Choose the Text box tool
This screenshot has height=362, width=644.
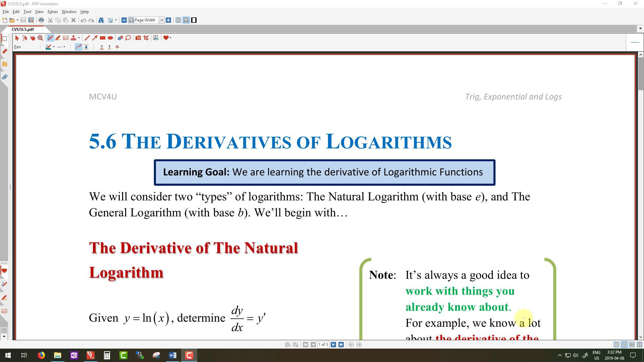pos(66,38)
